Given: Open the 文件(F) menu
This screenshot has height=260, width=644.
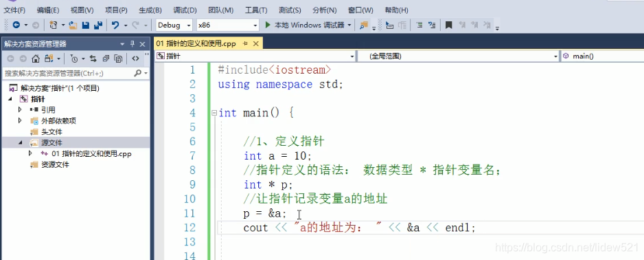Looking at the screenshot, I should coord(14,10).
